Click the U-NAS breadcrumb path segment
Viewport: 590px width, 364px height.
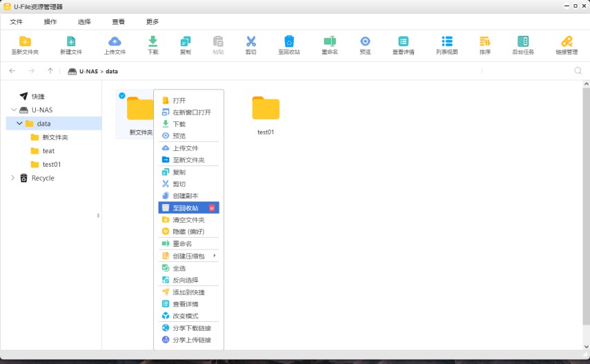pos(88,71)
